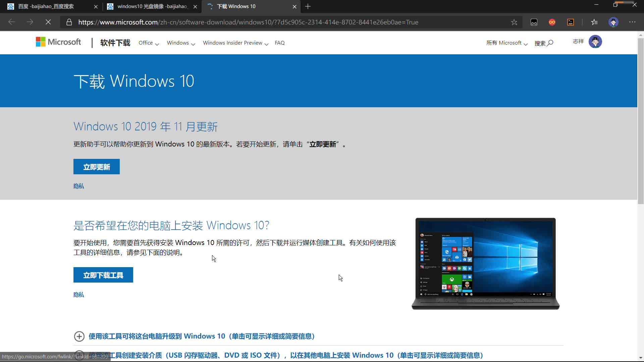The height and width of the screenshot is (362, 644).
Task: Click the 立即更新 button
Action: (x=97, y=167)
